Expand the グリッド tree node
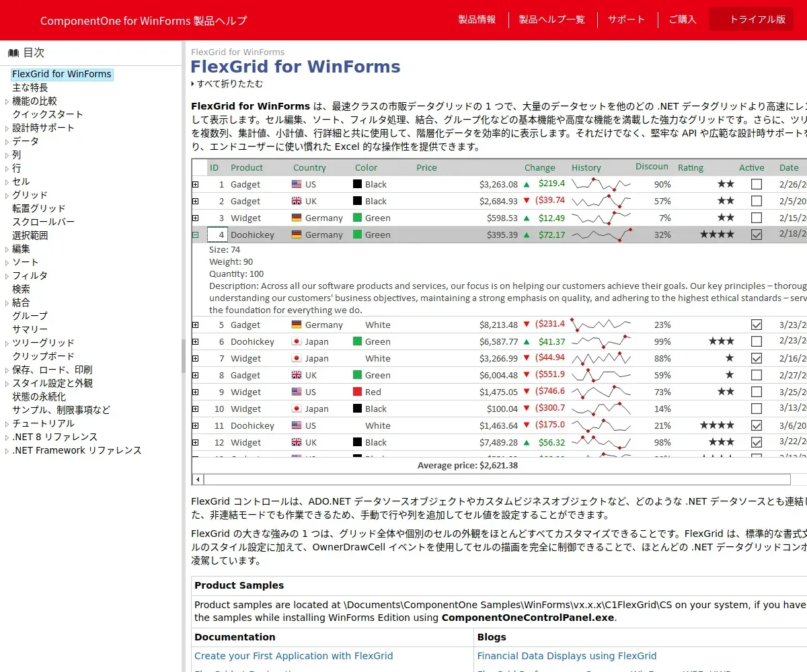The image size is (807, 672). [x=7, y=196]
